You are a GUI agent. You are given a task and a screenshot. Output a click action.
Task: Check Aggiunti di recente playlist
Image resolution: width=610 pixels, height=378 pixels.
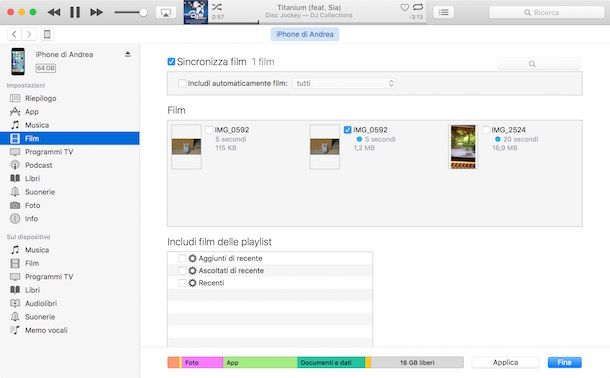182,258
